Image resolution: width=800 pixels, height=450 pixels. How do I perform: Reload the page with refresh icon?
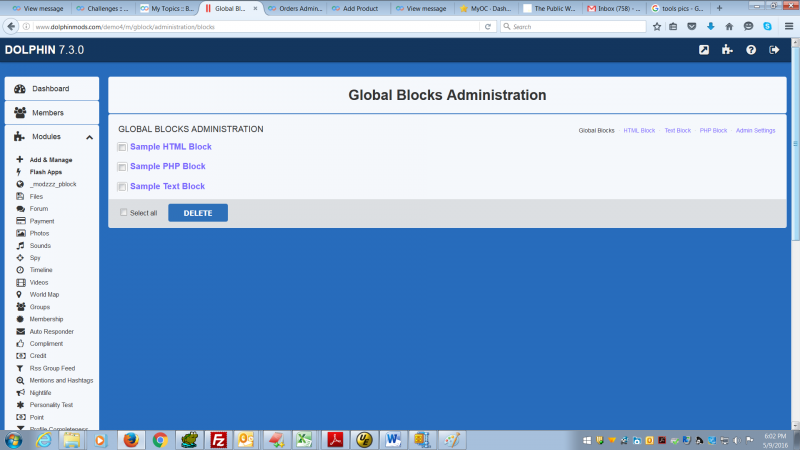pos(488,27)
